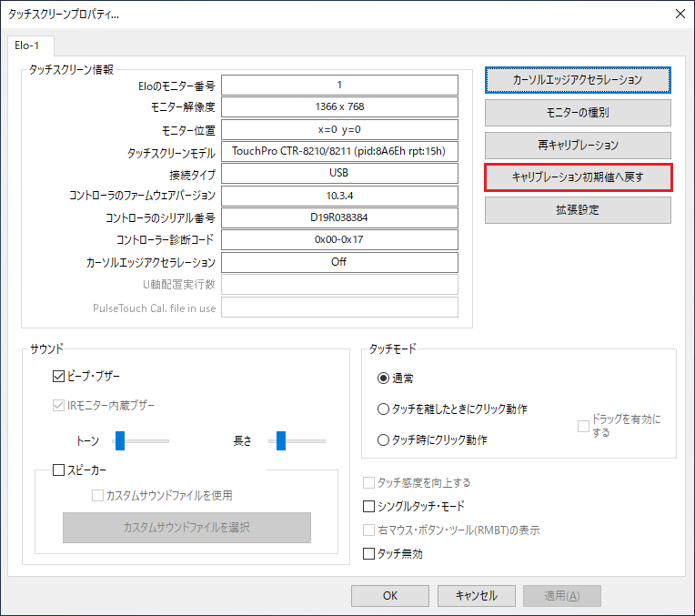Confirm with the OK button
The height and width of the screenshot is (616, 695).
(389, 596)
